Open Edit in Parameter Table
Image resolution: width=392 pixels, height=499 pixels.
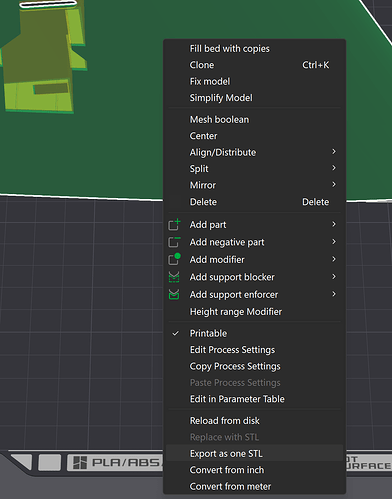pos(255,399)
